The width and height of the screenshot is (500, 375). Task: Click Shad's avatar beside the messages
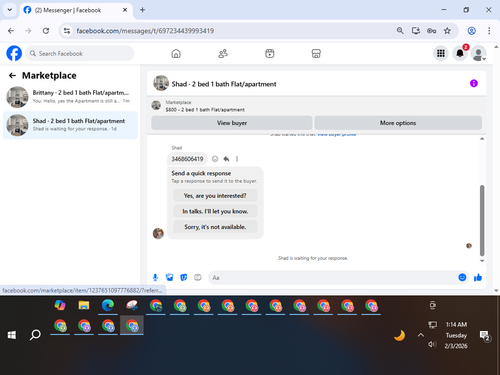[158, 233]
